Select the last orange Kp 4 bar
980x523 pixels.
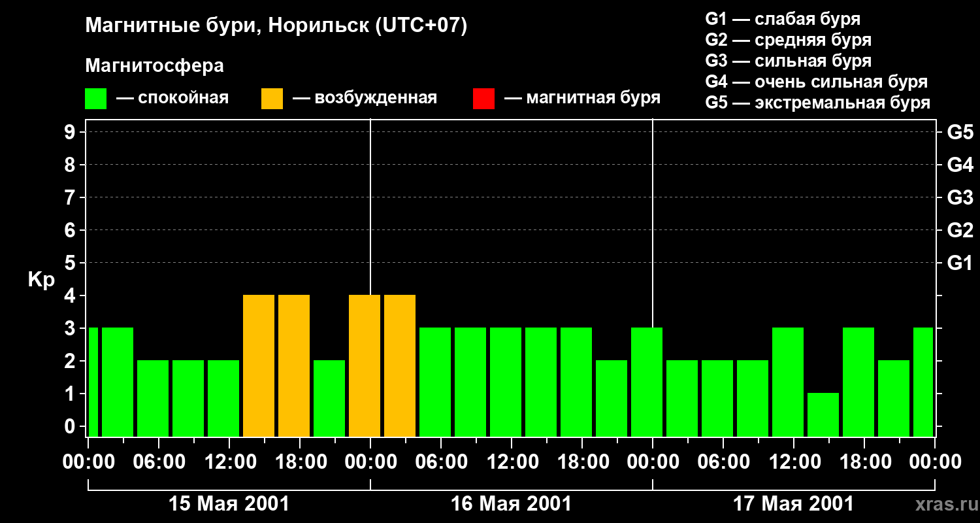click(x=400, y=365)
